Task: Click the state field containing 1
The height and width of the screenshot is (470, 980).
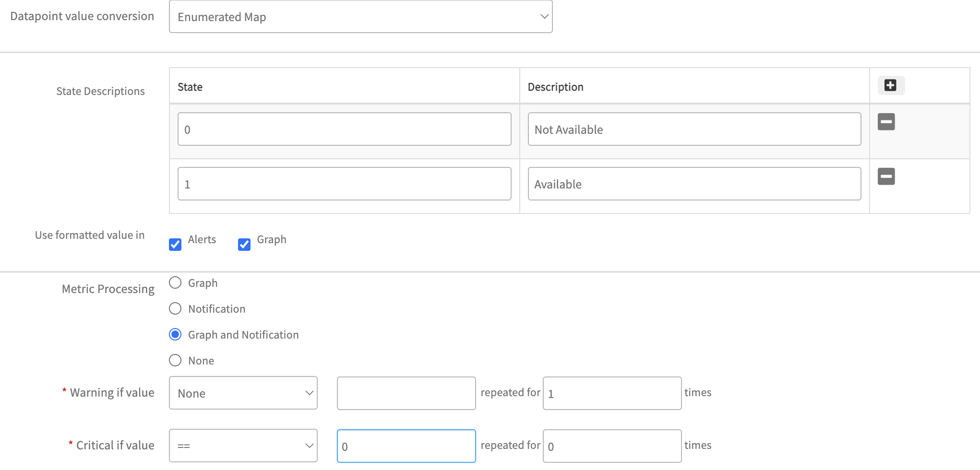Action: pos(344,184)
